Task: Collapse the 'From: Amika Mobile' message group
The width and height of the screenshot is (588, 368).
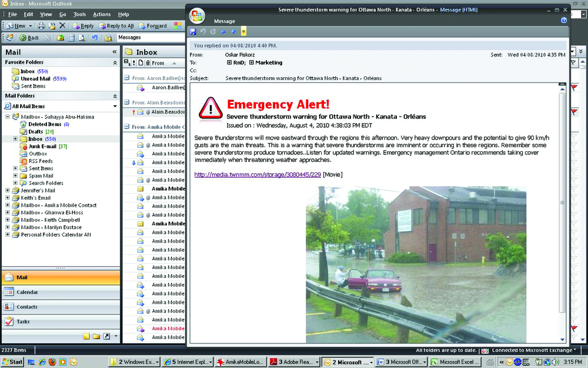Action: [x=127, y=127]
